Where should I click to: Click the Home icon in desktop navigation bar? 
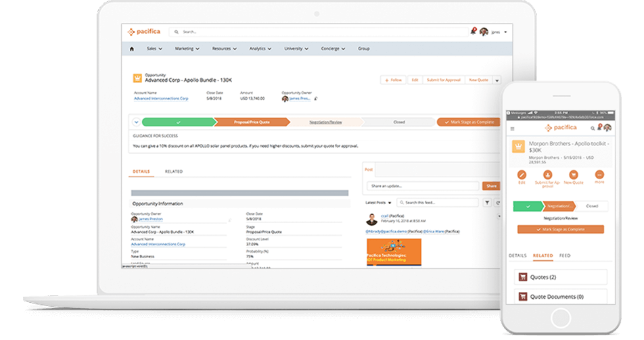[x=131, y=49]
